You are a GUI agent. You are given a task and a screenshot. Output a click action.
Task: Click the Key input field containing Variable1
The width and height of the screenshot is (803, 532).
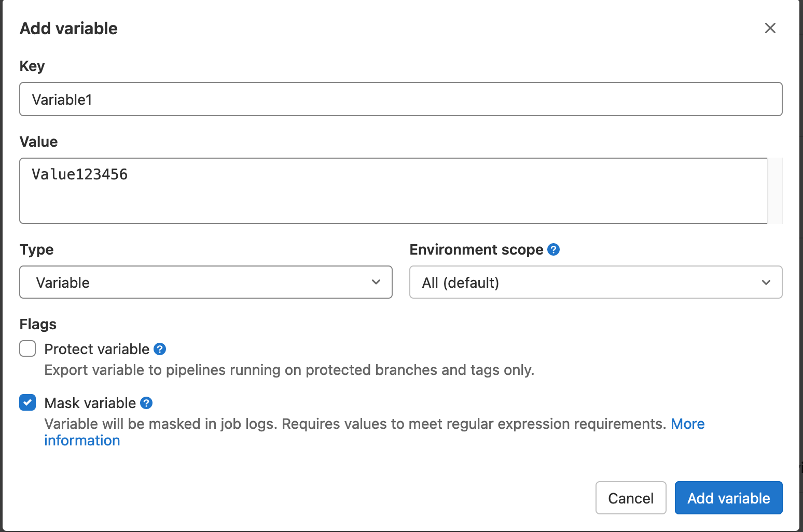pyautogui.click(x=400, y=99)
